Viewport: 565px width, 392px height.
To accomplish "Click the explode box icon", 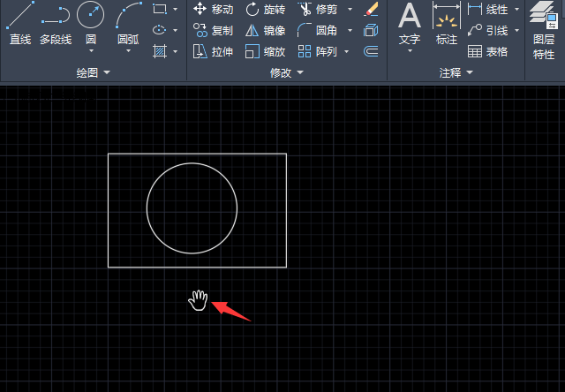I will pyautogui.click(x=371, y=30).
